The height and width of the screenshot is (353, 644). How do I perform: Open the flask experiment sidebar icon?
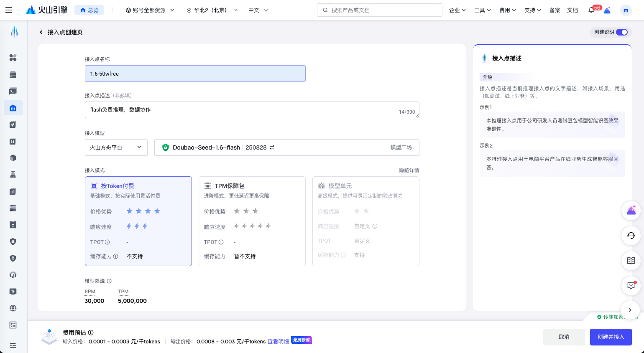[13, 175]
